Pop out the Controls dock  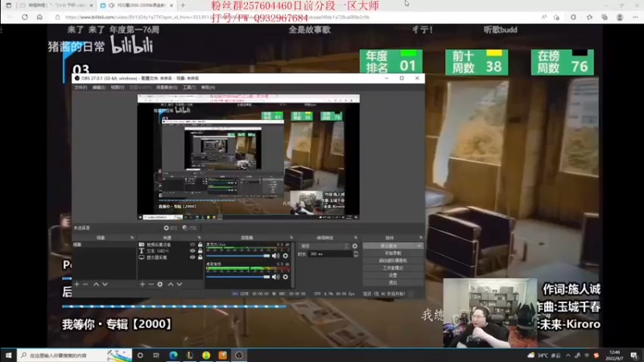(x=420, y=237)
